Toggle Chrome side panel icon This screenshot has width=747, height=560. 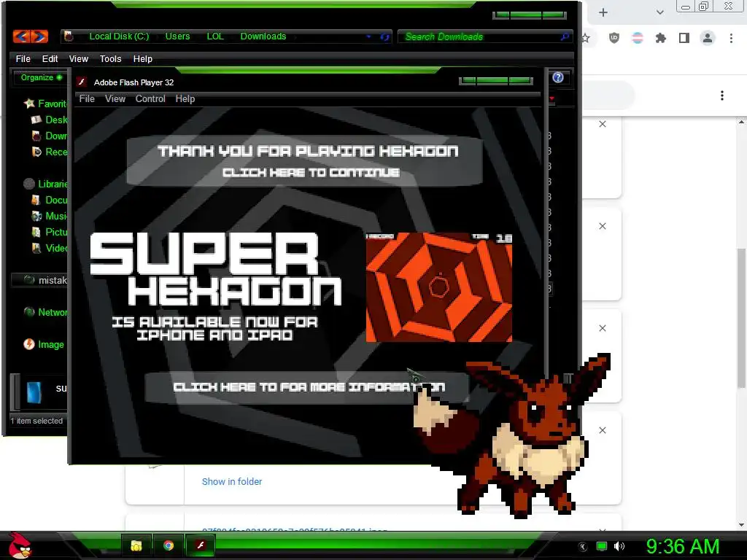pos(684,38)
